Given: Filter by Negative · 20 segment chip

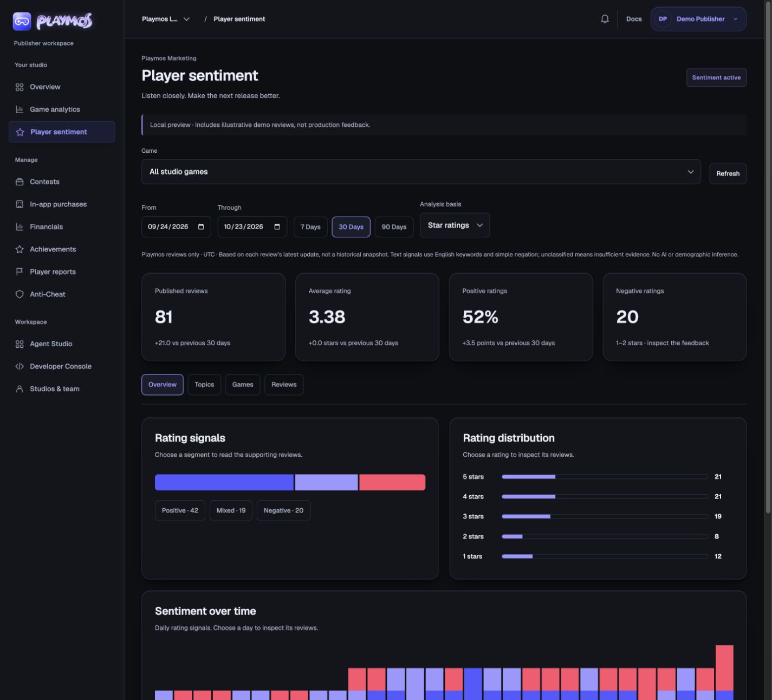Looking at the screenshot, I should pos(283,510).
